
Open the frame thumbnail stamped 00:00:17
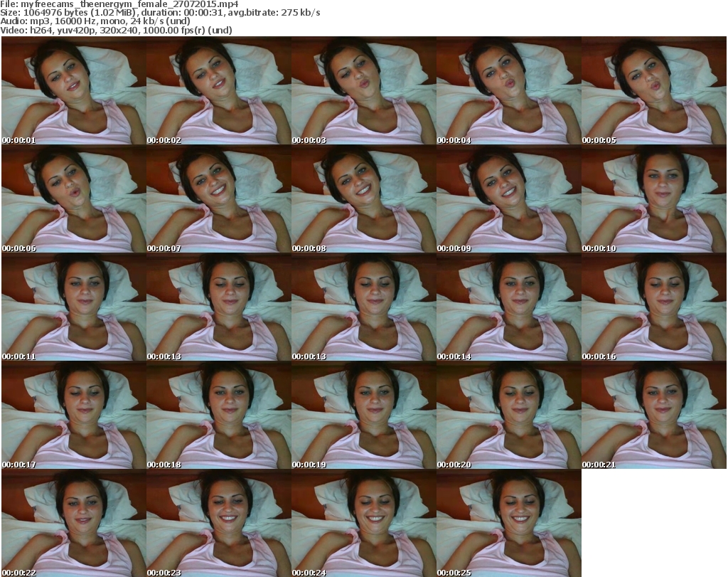click(x=74, y=415)
